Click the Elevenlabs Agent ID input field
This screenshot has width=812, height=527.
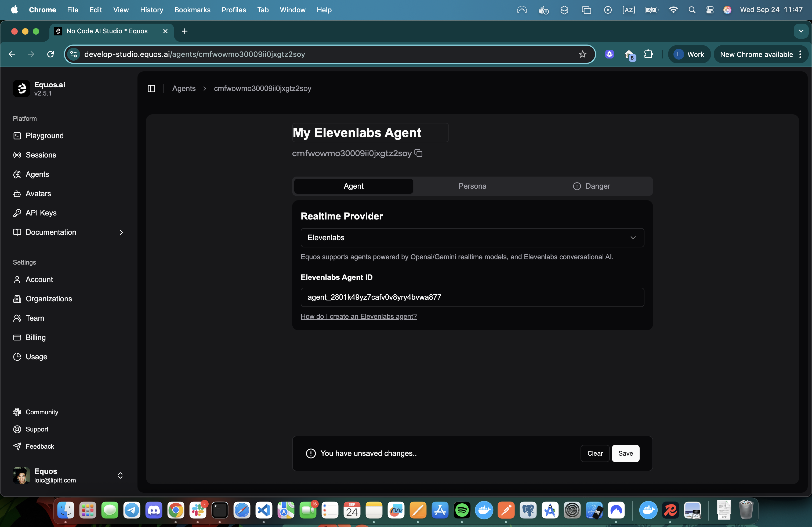pos(472,297)
